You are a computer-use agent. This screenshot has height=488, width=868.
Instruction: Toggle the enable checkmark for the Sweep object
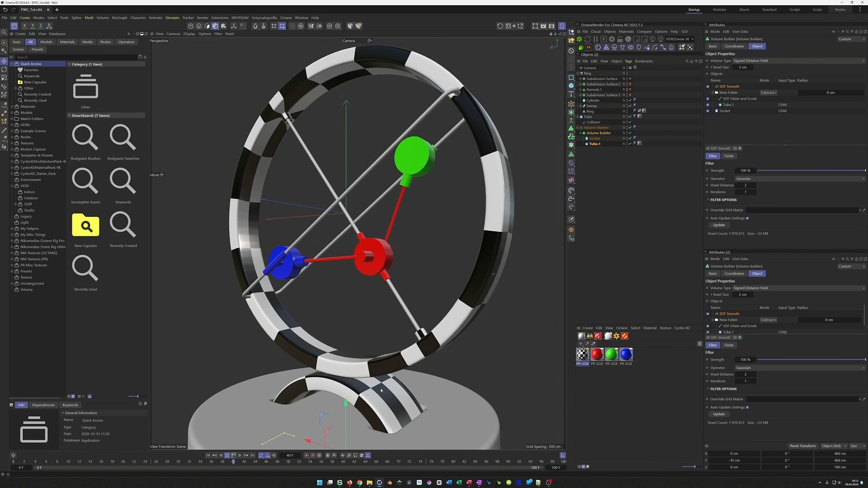click(630, 106)
